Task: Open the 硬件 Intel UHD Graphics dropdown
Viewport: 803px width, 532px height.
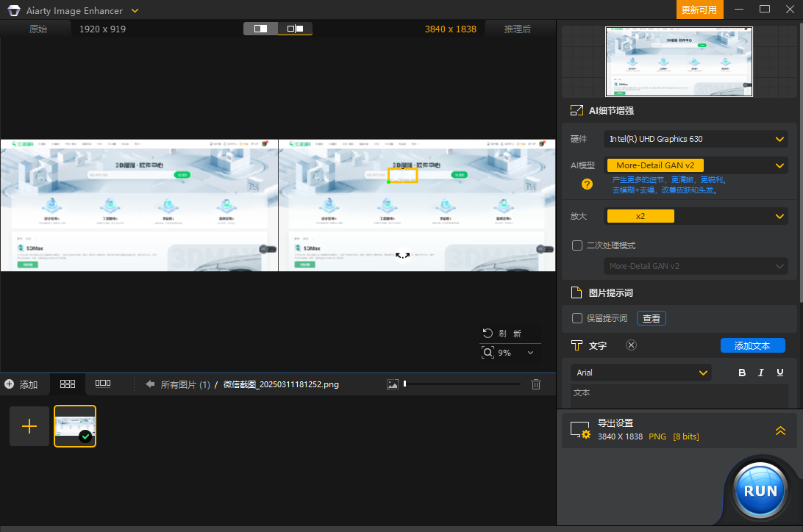Action: point(696,139)
